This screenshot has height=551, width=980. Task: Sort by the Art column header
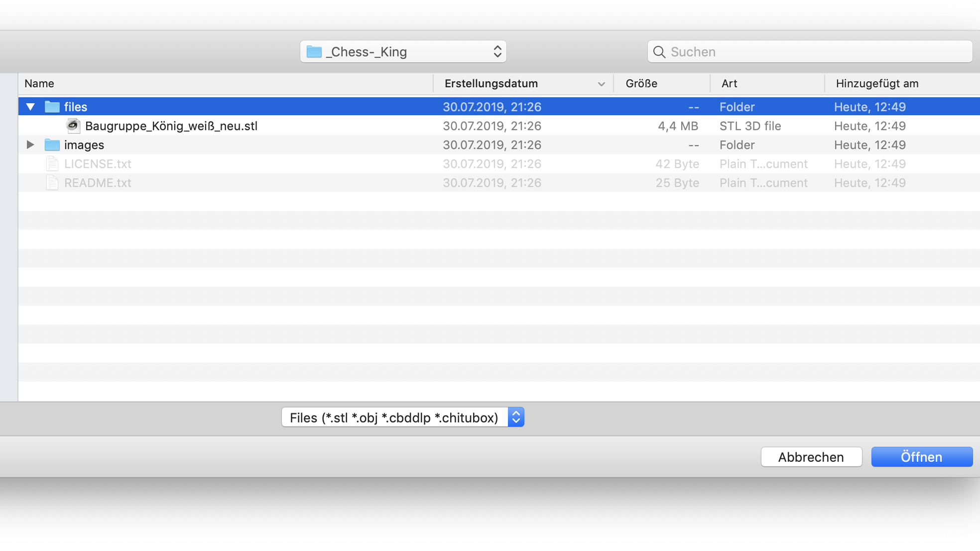[x=729, y=84]
